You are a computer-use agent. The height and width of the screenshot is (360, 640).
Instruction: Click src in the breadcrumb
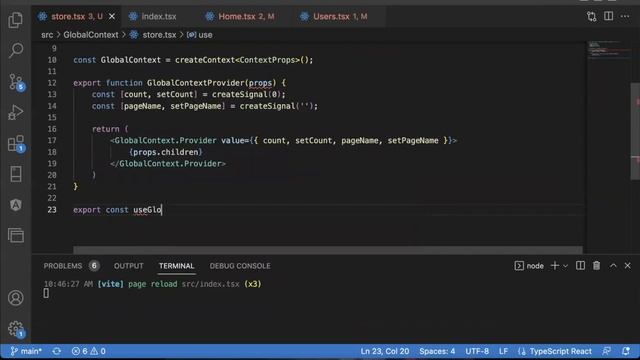47,35
